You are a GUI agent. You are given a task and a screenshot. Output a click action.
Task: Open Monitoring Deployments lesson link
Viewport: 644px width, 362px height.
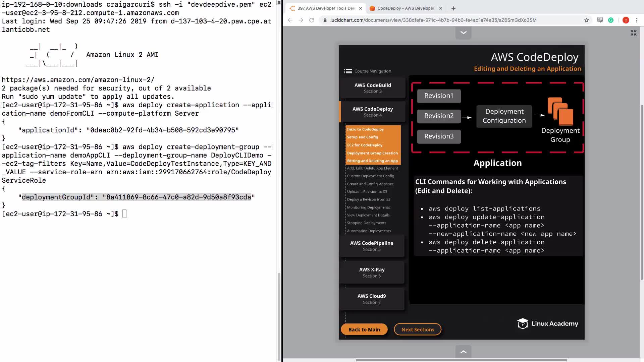368,207
